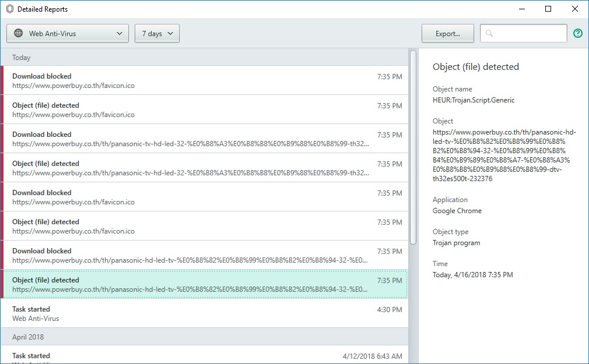This screenshot has height=364, width=589.
Task: Click the April 2018 group header
Action: point(205,337)
